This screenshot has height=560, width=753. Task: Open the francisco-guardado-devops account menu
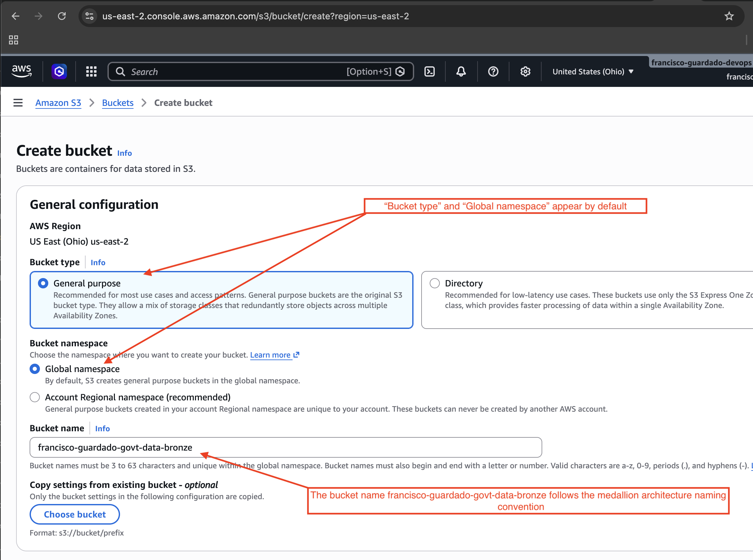coord(701,63)
